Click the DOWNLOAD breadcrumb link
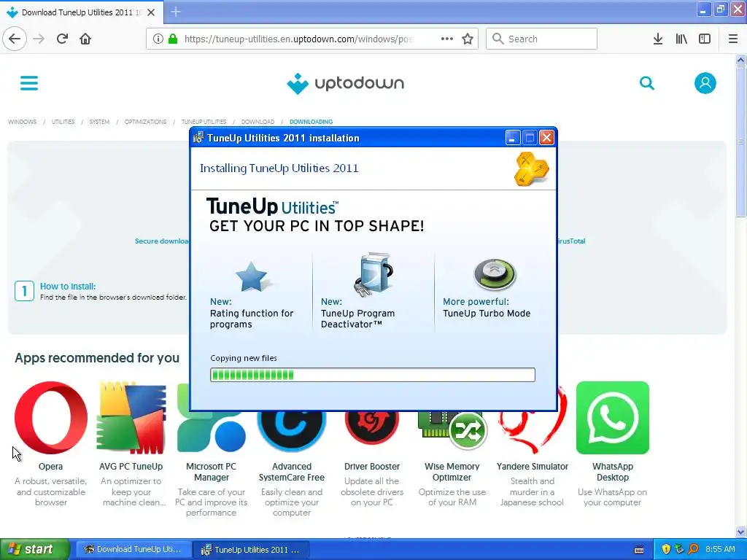The width and height of the screenshot is (747, 560). click(258, 122)
